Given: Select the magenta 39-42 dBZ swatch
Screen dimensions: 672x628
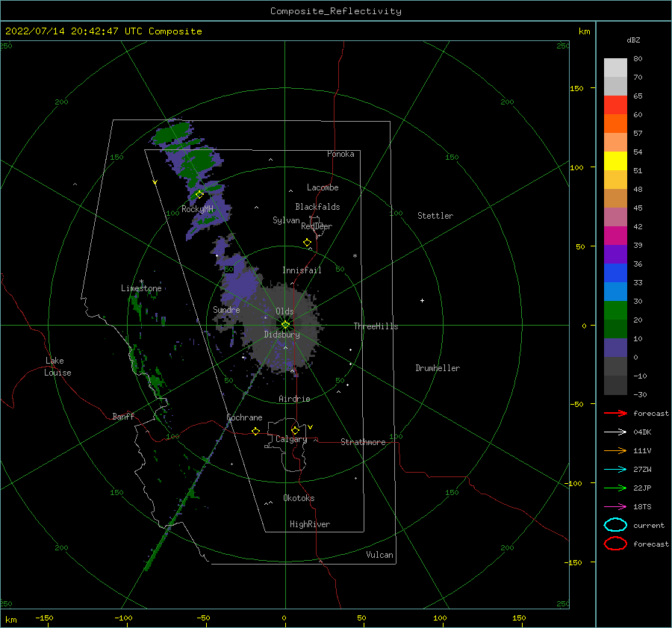Looking at the screenshot, I should point(615,235).
